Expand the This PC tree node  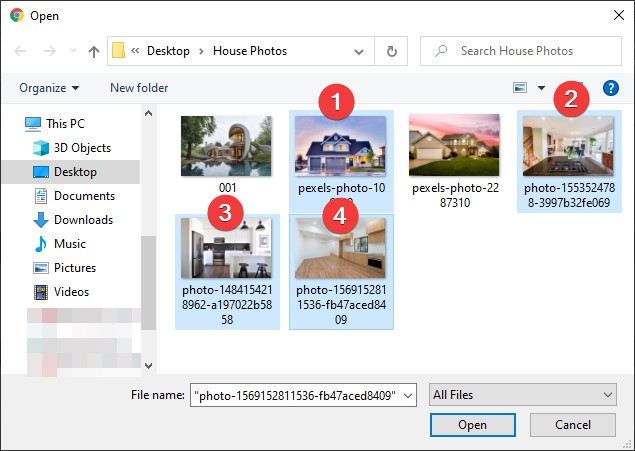tap(12, 124)
